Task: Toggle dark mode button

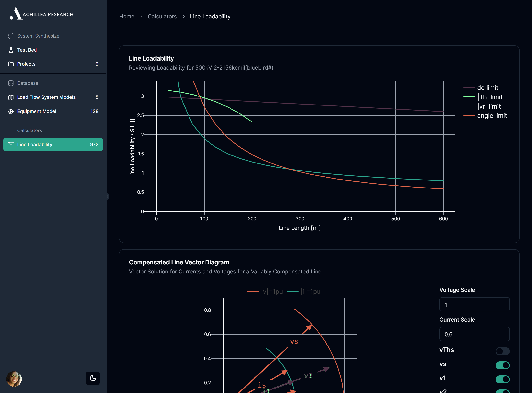Action: point(93,378)
